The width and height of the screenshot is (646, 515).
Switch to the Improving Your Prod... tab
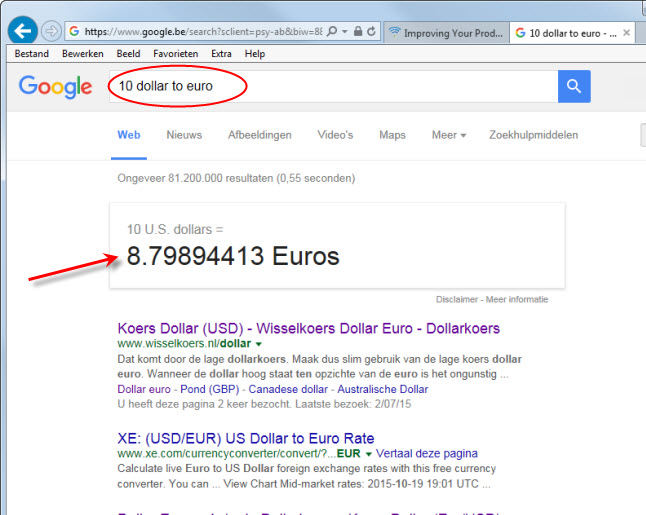(x=447, y=33)
